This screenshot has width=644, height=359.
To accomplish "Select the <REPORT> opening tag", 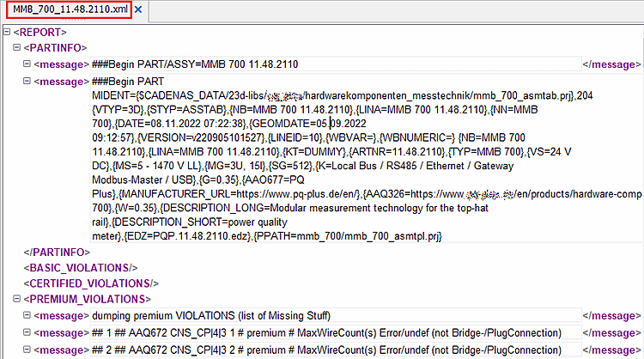I will tap(39, 32).
